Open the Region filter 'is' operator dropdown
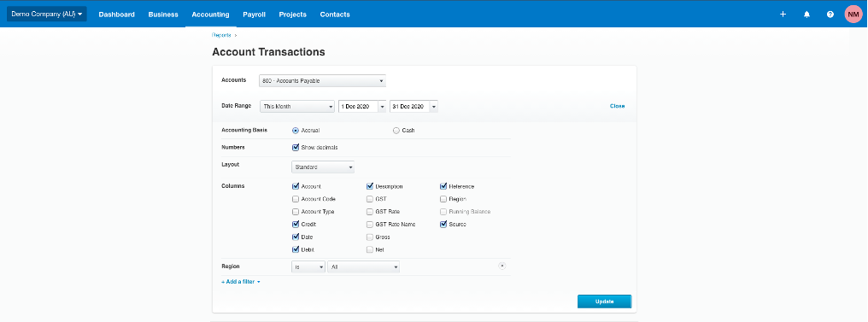The width and height of the screenshot is (868, 322). pyautogui.click(x=308, y=267)
